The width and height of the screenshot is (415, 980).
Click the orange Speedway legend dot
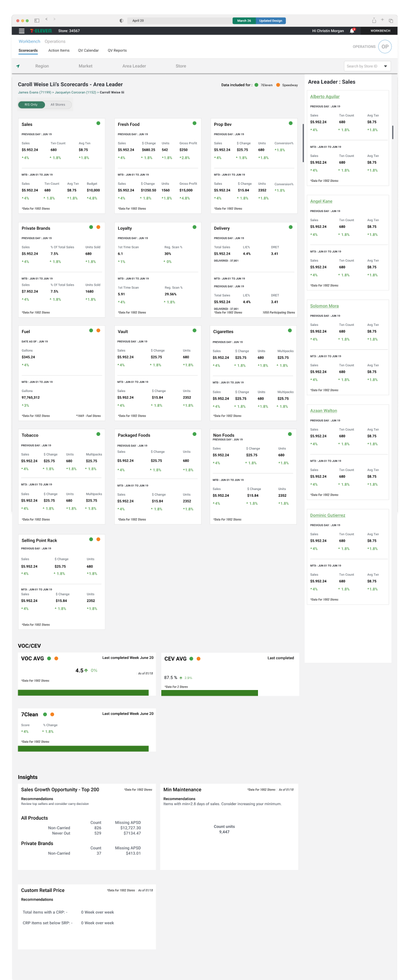278,85
